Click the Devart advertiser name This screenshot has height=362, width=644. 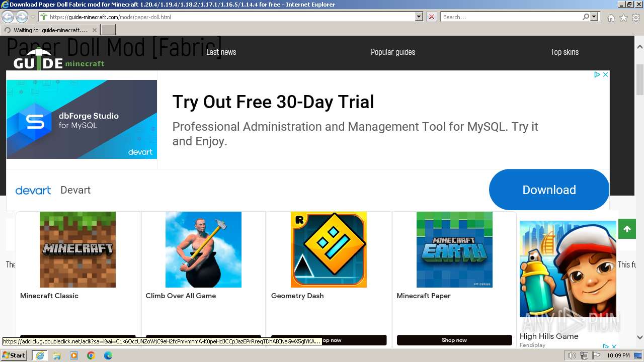[75, 190]
